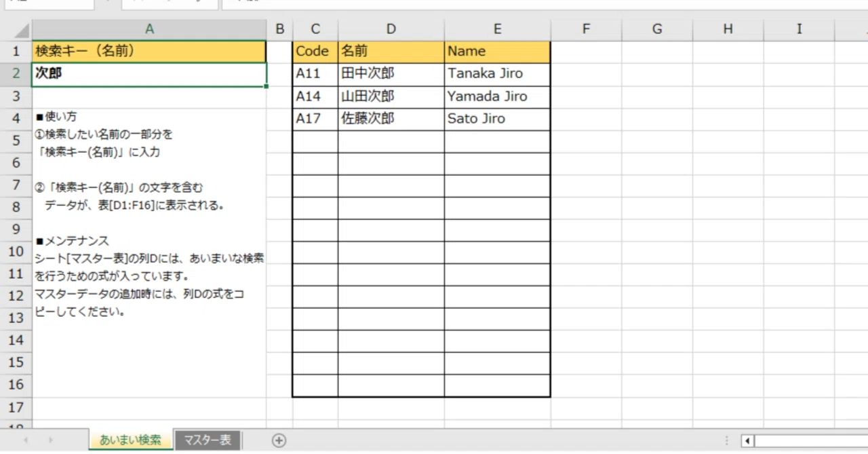Switch to the あいまい検索 sheet tab
The width and height of the screenshot is (868, 454).
tap(130, 440)
